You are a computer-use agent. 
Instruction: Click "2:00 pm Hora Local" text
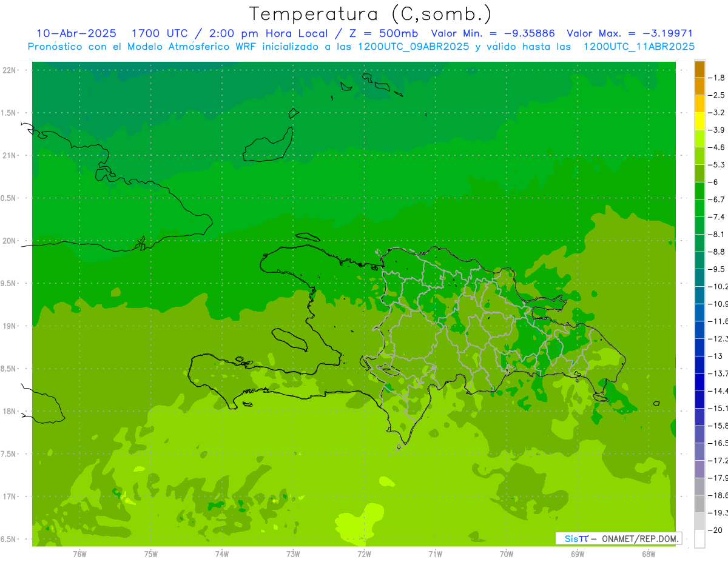(269, 33)
